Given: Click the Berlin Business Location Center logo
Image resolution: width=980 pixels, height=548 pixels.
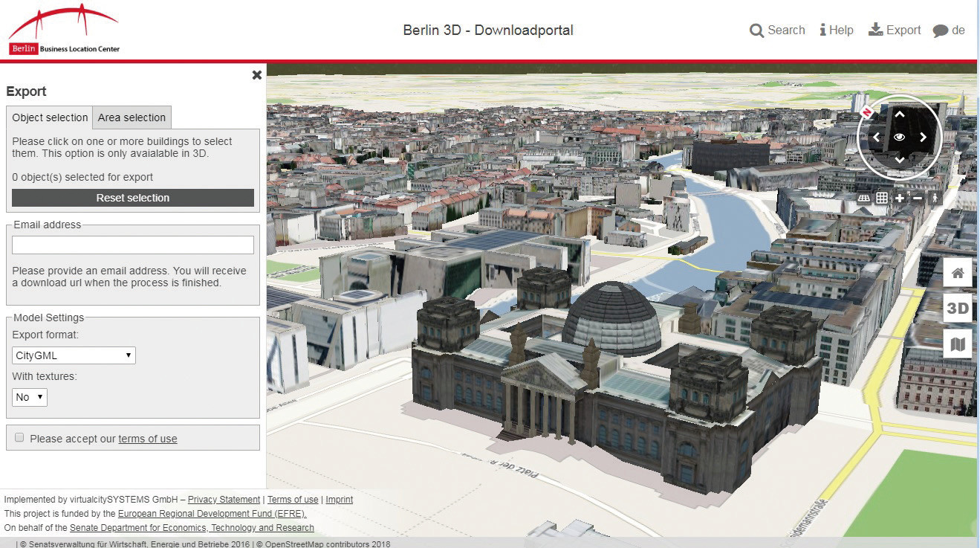Looking at the screenshot, I should pos(64,29).
